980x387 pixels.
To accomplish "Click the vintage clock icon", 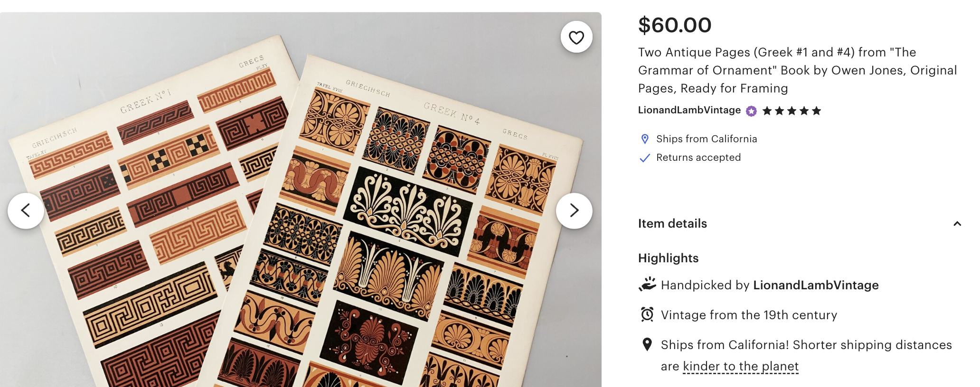I will pos(647,314).
